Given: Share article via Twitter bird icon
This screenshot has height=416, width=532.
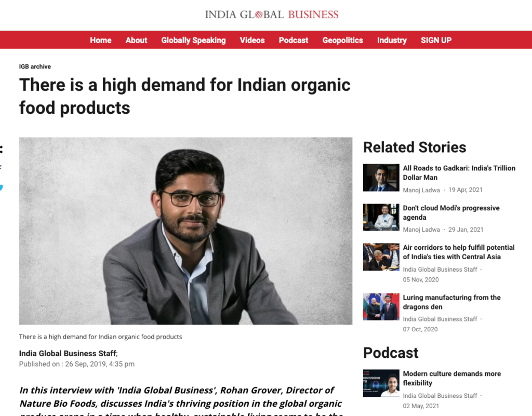Looking at the screenshot, I should [x=2, y=187].
